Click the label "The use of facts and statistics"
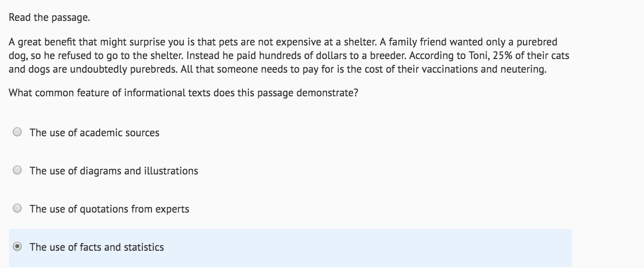The image size is (644, 268). [97, 247]
